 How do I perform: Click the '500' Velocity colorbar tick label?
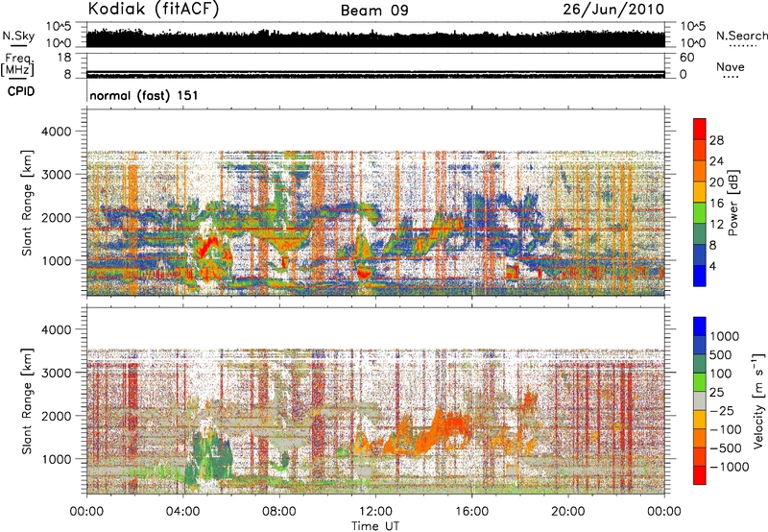point(722,355)
